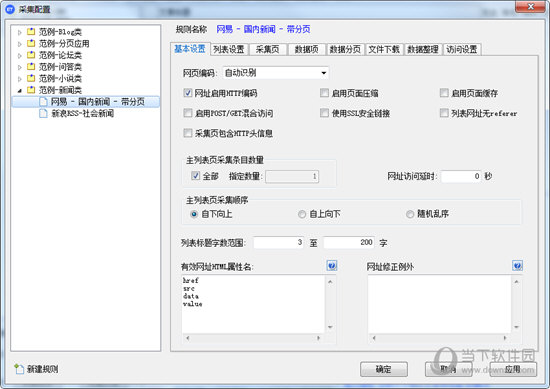The height and width of the screenshot is (389, 550).
Task: Check 启用POST/GET混合访问 option
Action: coord(188,113)
